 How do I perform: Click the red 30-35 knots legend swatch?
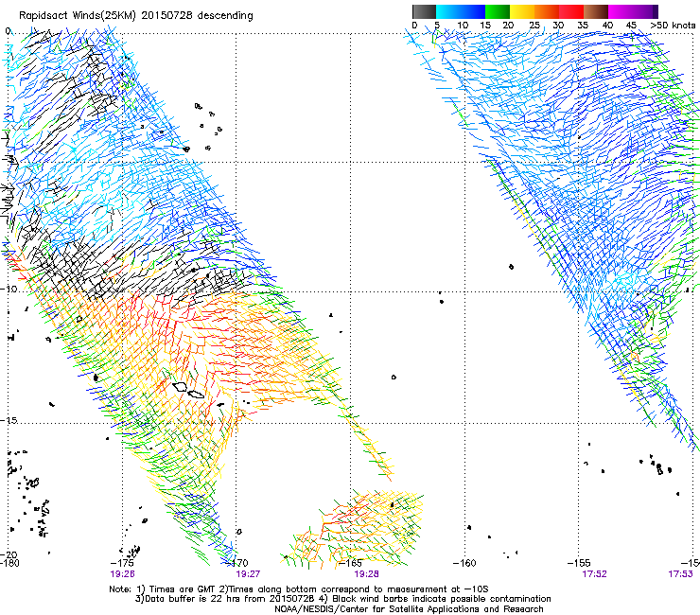tap(571, 11)
